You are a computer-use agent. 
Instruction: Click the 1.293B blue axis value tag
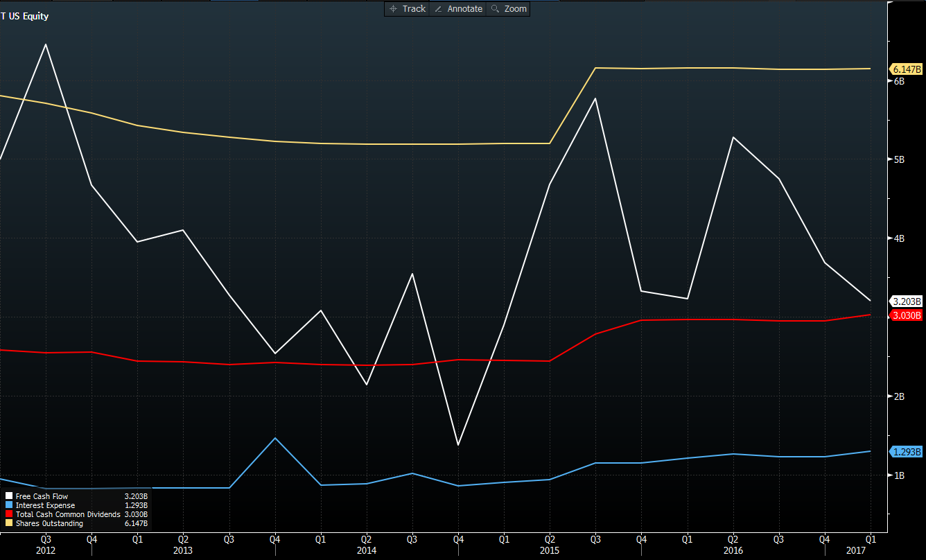click(x=907, y=452)
